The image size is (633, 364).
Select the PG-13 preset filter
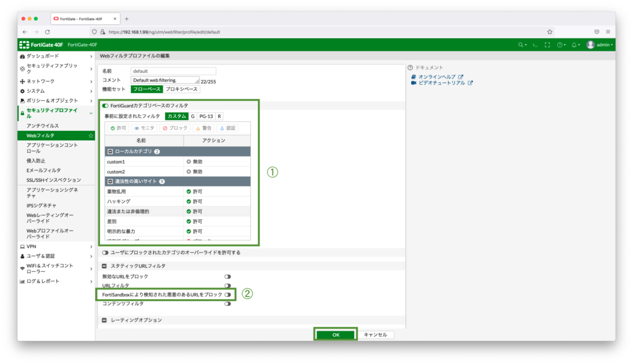[206, 116]
